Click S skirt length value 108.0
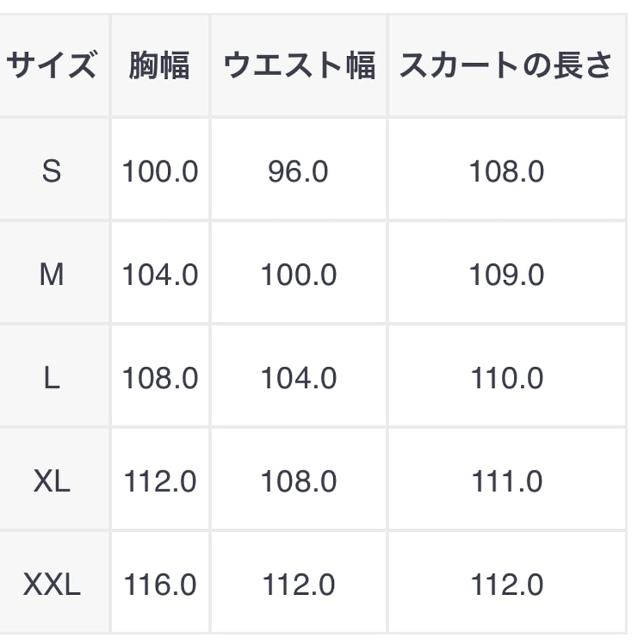 click(x=507, y=171)
